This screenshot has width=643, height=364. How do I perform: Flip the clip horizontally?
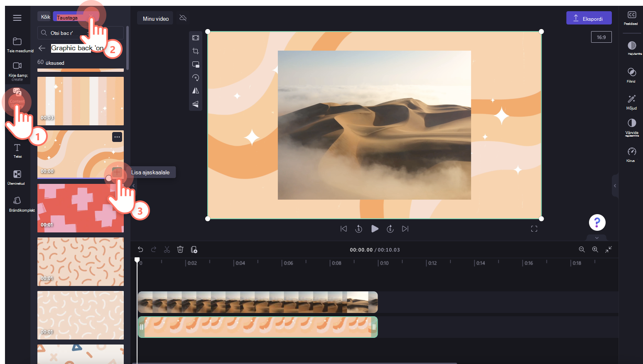(x=196, y=91)
